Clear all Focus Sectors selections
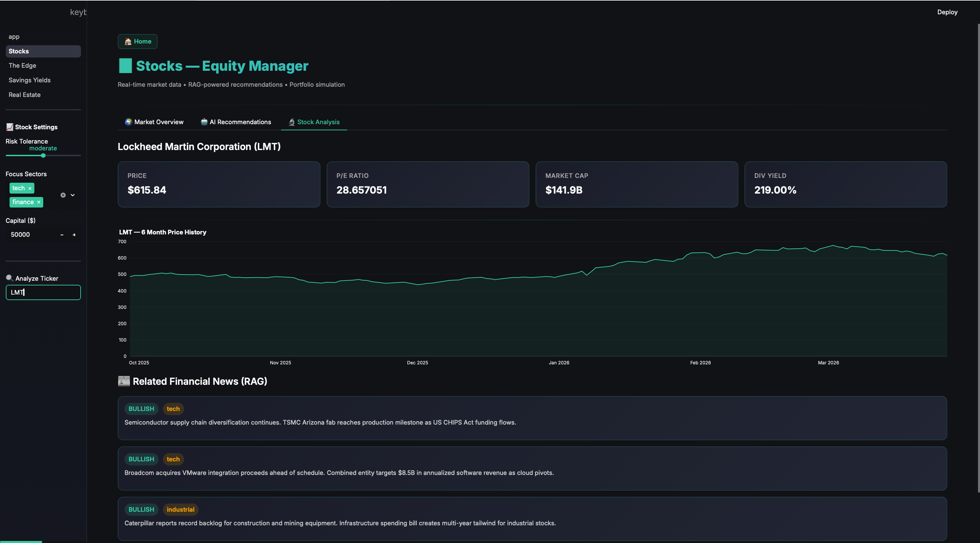The image size is (980, 543). (x=63, y=195)
